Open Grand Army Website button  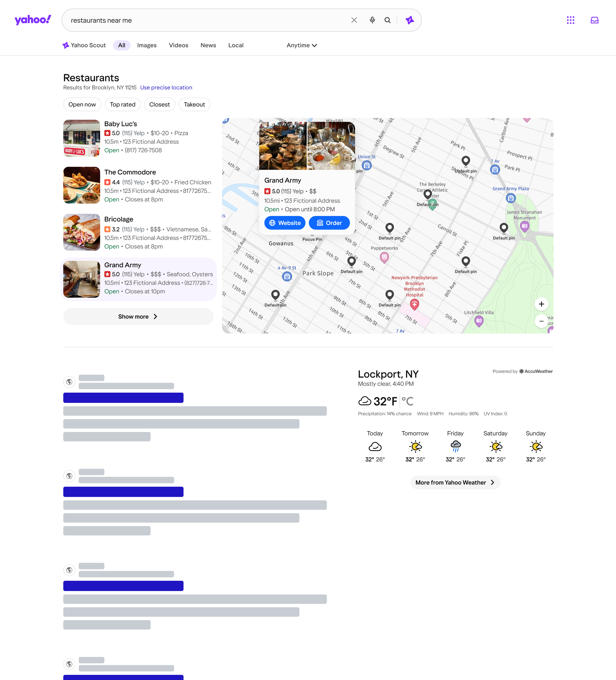click(x=285, y=223)
